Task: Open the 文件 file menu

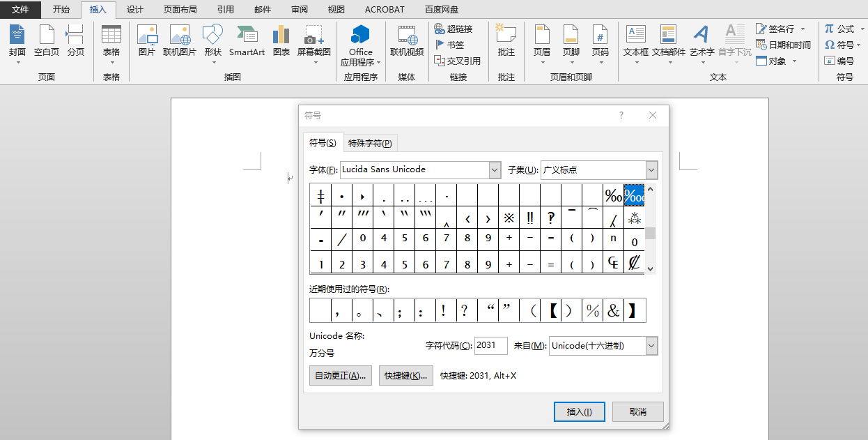Action: (x=21, y=10)
